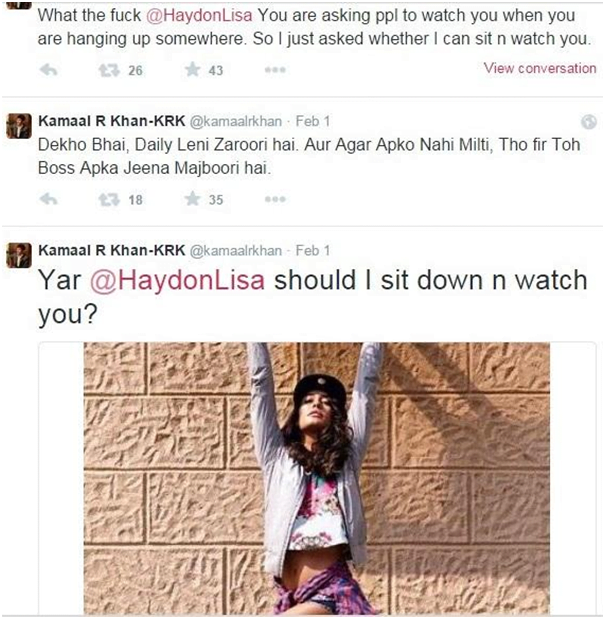Open more options on first tweet
The width and height of the screenshot is (605, 619).
pos(275,70)
